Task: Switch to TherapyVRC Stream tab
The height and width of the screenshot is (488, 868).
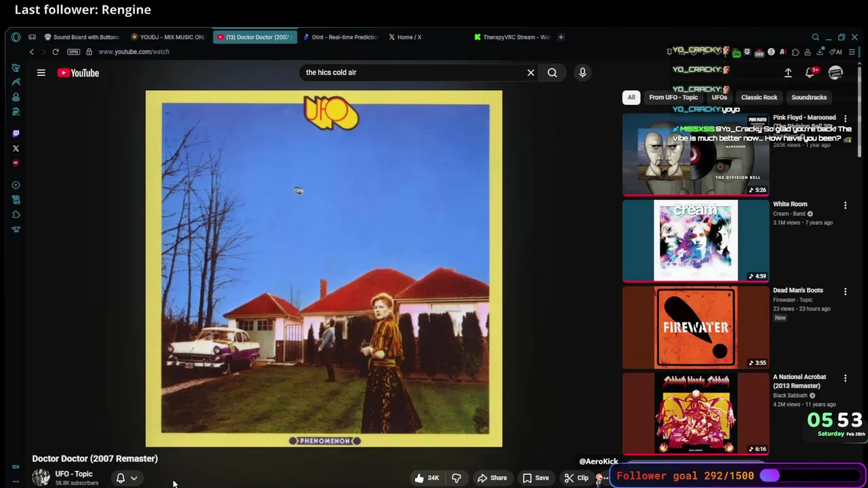Action: pyautogui.click(x=513, y=37)
